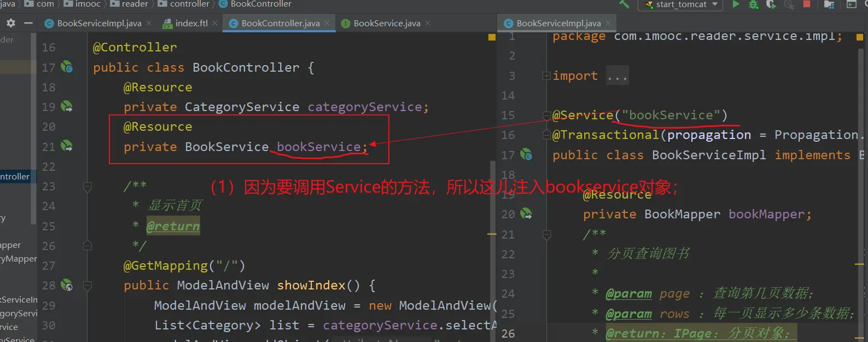Click 'com' breadcrumb folder
Image resolution: width=868 pixels, height=342 pixels.
tap(39, 4)
